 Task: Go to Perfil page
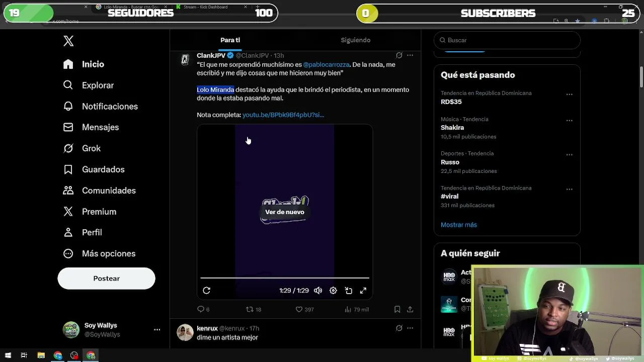click(83, 232)
